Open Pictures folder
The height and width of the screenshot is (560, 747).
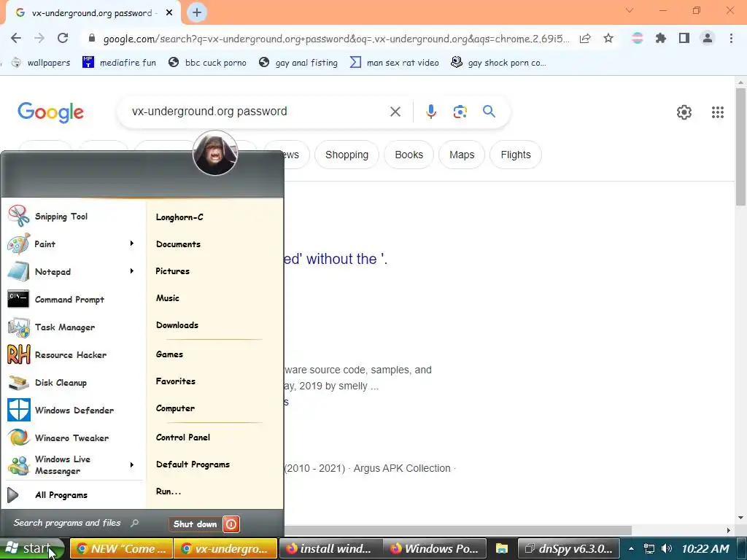click(x=172, y=271)
